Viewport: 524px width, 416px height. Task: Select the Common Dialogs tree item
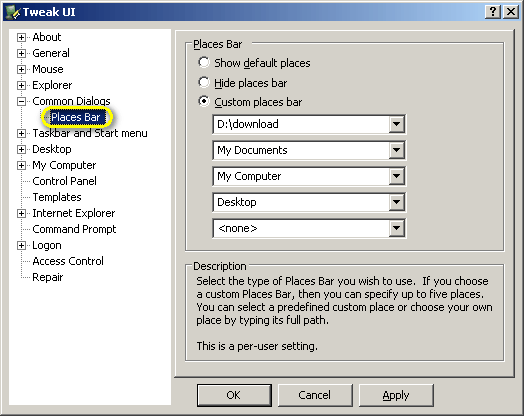(71, 101)
